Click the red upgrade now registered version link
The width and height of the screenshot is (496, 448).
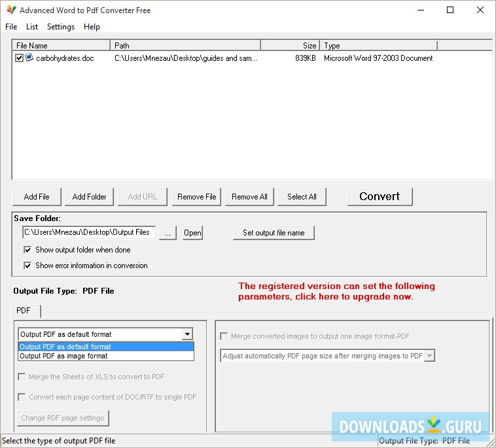(x=336, y=291)
